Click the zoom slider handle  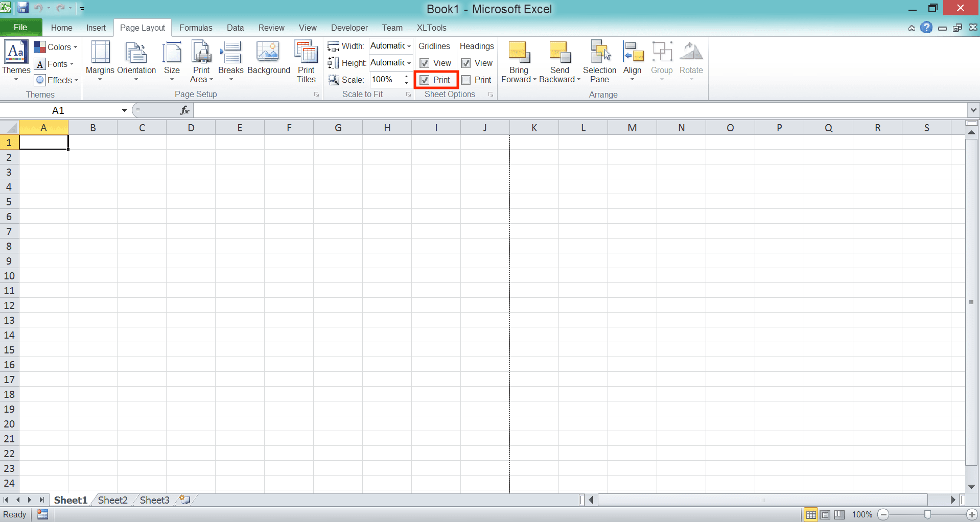click(x=927, y=514)
